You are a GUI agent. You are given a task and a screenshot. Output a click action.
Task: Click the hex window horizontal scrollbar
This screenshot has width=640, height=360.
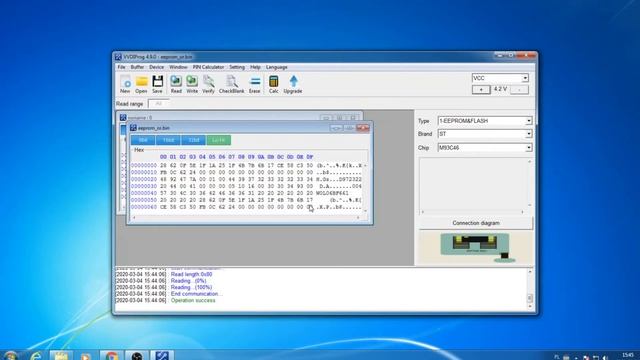(246, 218)
